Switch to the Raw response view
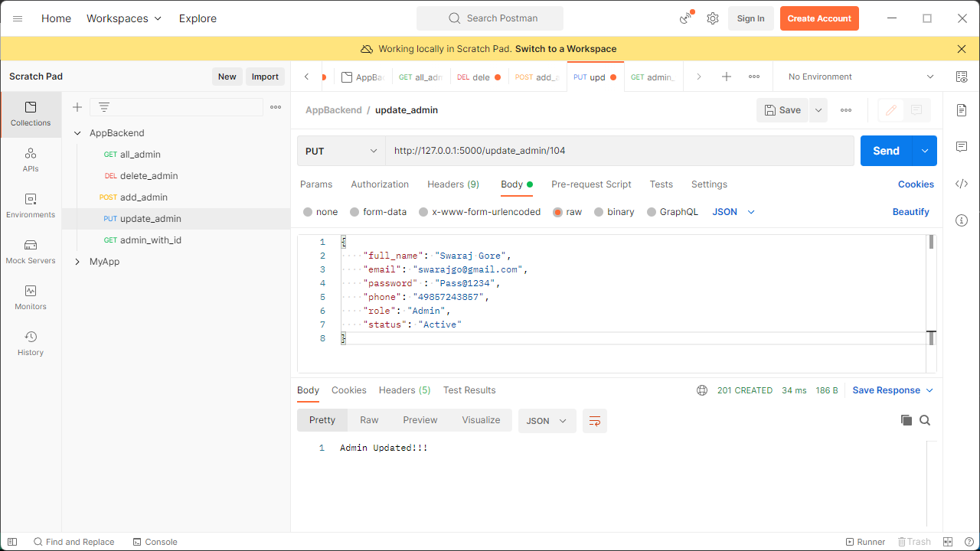 [369, 420]
